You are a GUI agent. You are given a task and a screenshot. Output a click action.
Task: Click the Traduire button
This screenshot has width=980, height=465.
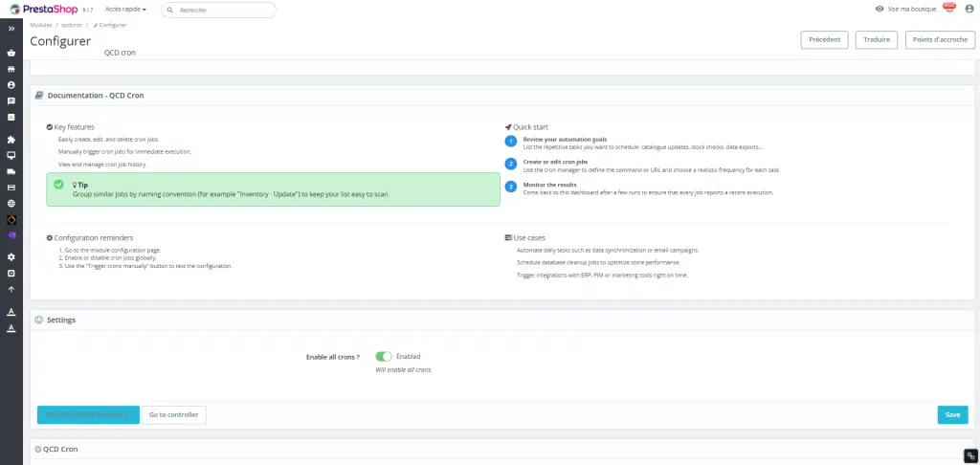(x=877, y=39)
